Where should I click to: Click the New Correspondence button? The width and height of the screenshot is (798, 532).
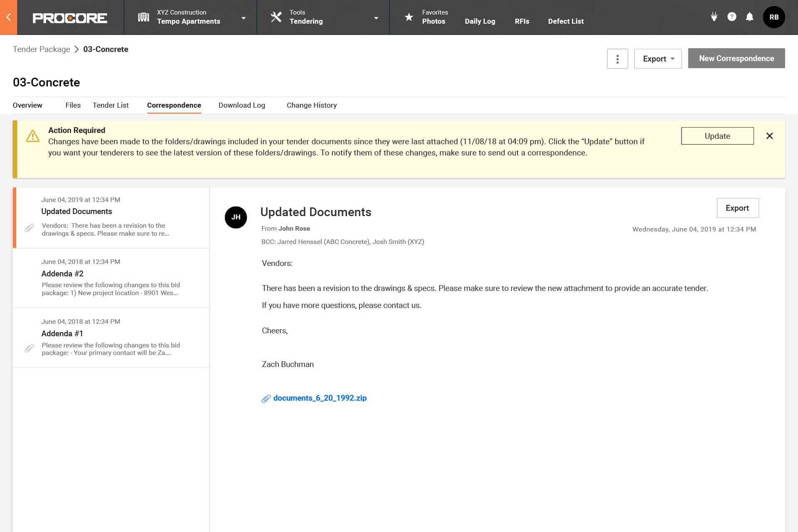coord(736,58)
